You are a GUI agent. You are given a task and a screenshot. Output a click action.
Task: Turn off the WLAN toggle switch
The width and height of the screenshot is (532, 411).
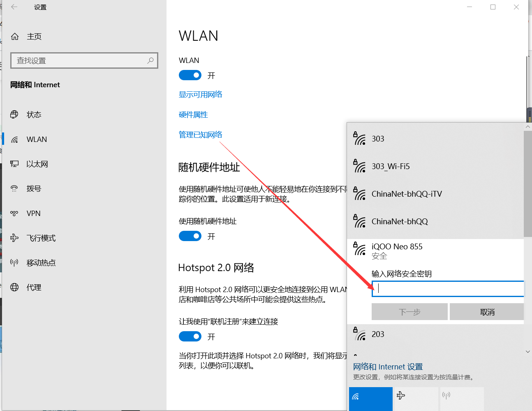click(x=190, y=75)
